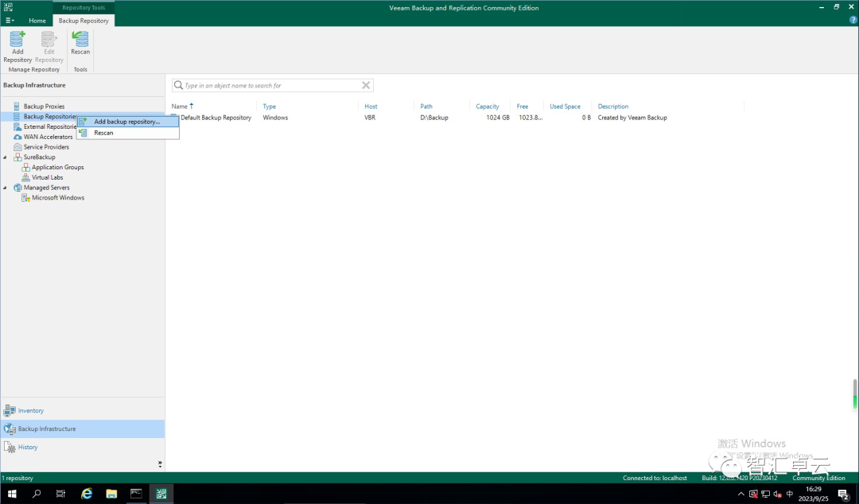Select the Backup Repository ribbon tab
The image size is (859, 504).
pos(84,20)
